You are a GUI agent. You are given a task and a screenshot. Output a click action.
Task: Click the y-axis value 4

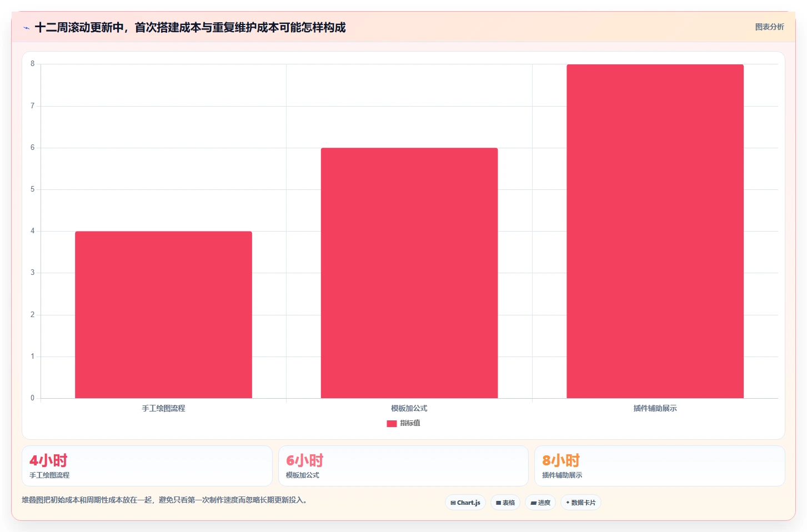coord(32,231)
